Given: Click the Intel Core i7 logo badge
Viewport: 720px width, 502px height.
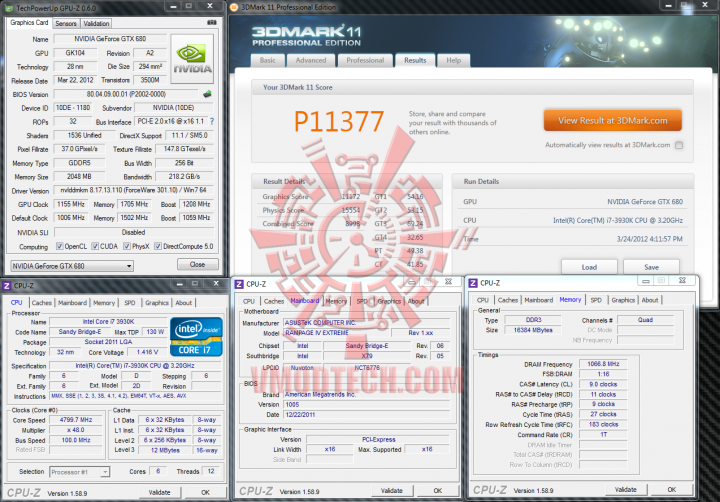Looking at the screenshot, I should coord(196,337).
